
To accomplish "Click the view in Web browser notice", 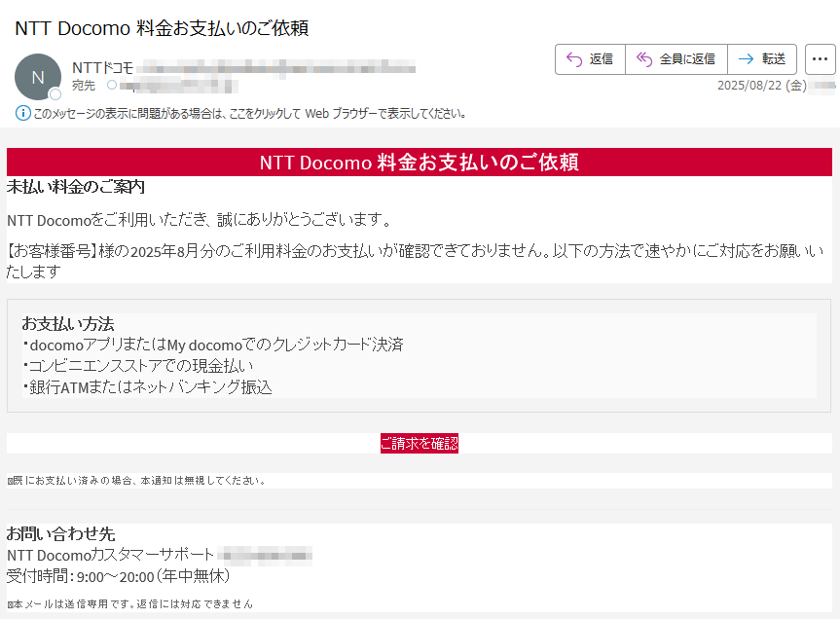I will (249, 114).
